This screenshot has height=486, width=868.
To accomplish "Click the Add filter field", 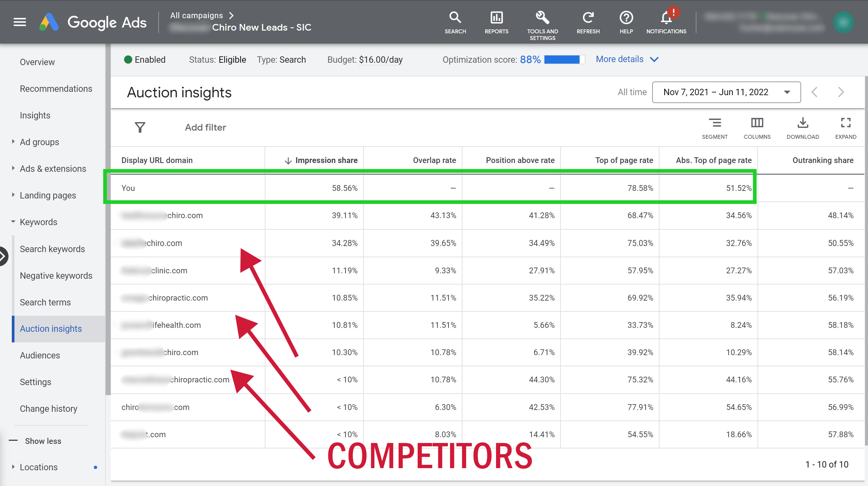I will [205, 128].
